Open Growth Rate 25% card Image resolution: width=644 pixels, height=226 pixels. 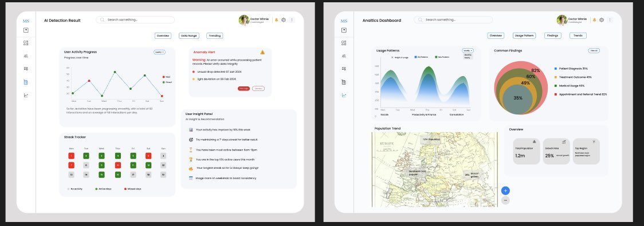(x=556, y=152)
